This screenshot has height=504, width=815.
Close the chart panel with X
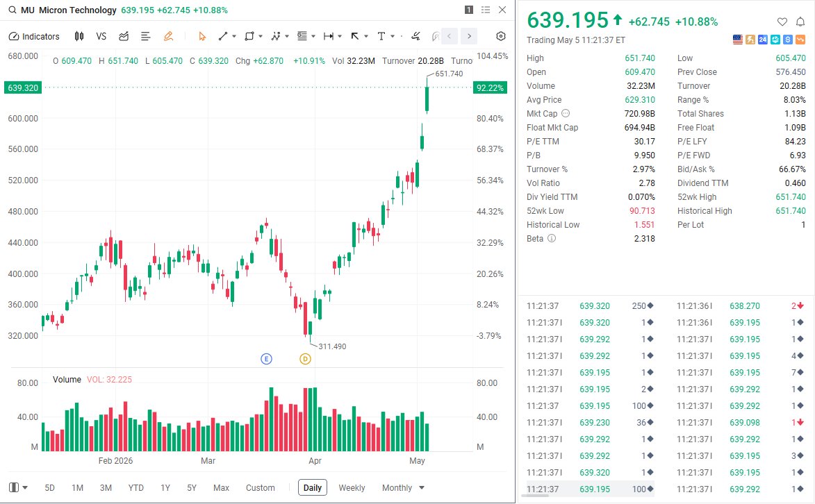point(502,10)
